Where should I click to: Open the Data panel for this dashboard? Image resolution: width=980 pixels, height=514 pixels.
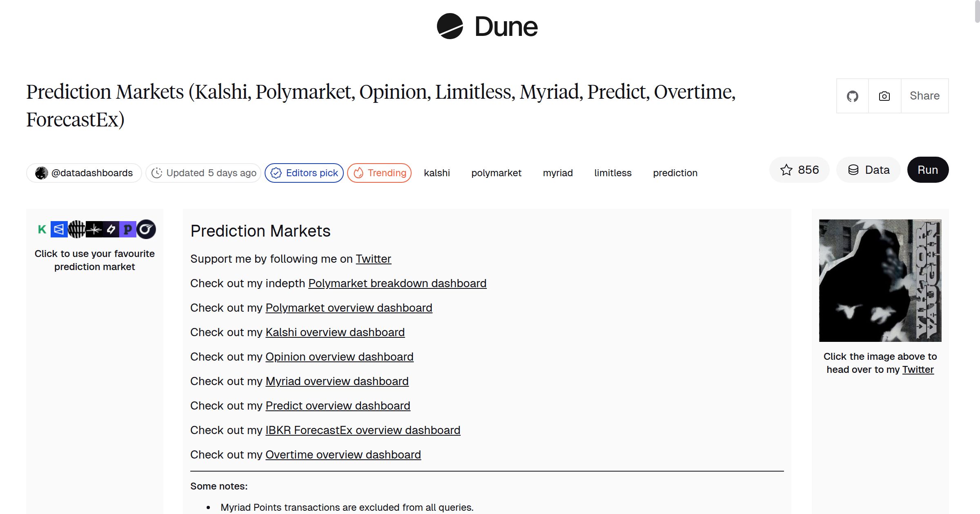pyautogui.click(x=868, y=170)
